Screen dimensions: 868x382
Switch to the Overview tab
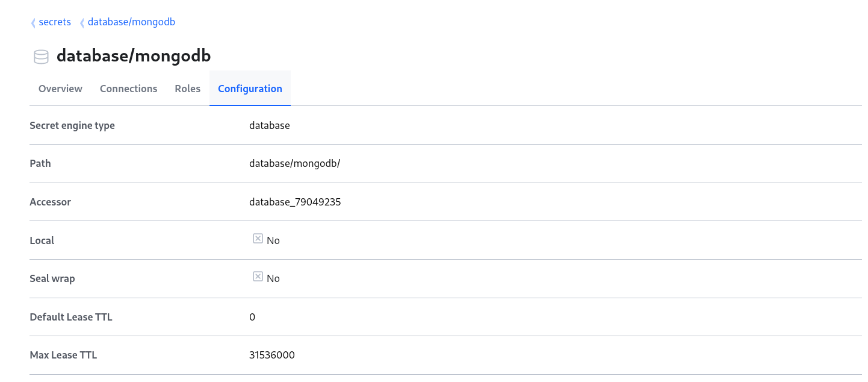[x=60, y=89]
